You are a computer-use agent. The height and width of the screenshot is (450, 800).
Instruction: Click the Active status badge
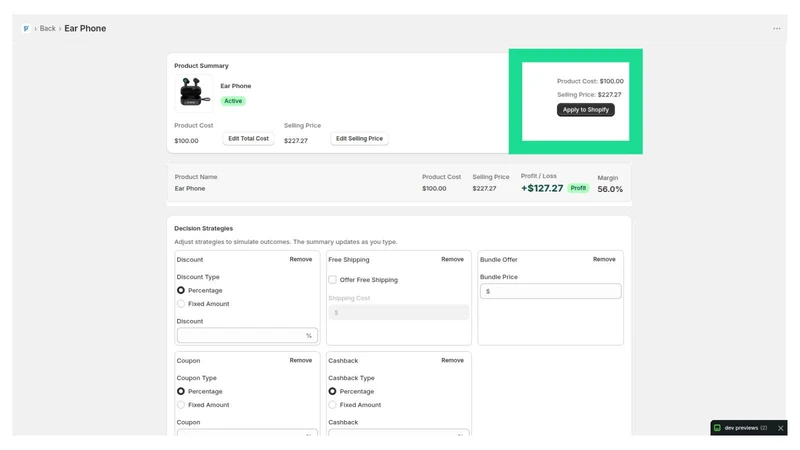233,101
